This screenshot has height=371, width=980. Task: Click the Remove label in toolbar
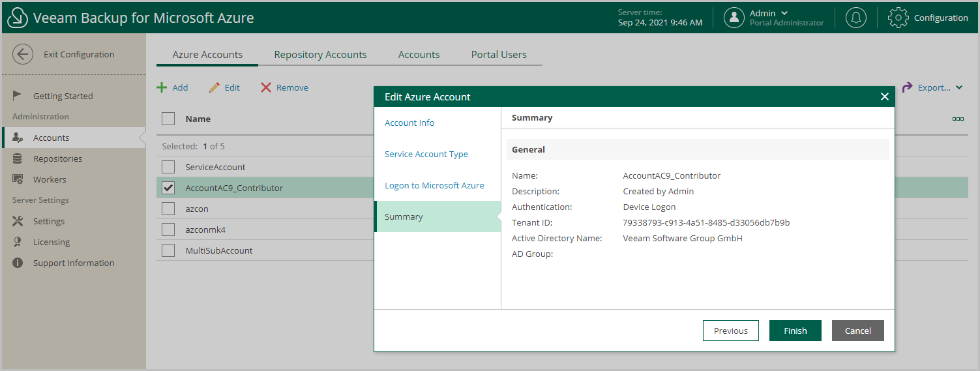(x=292, y=87)
